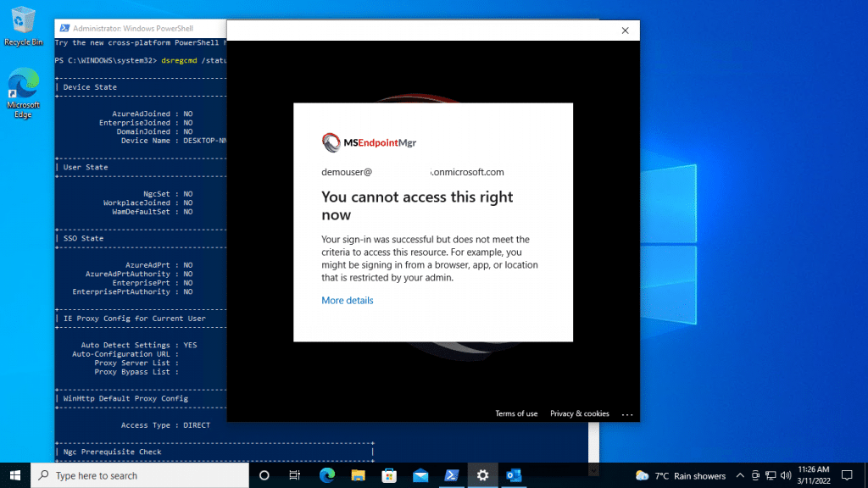Image resolution: width=868 pixels, height=488 pixels.
Task: Click the 'Auto-Configuration URL' line
Action: pyautogui.click(x=125, y=354)
